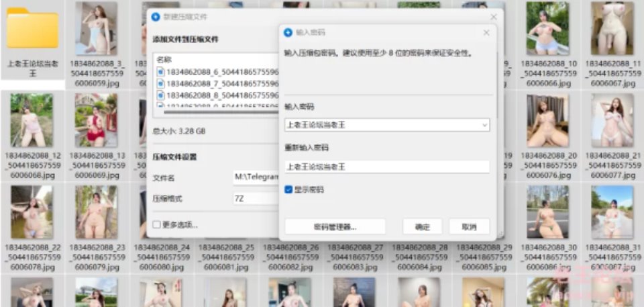Screen dimensions: 644x307
Task: Click the app icon in 输入密码 title bar
Action: 288,32
